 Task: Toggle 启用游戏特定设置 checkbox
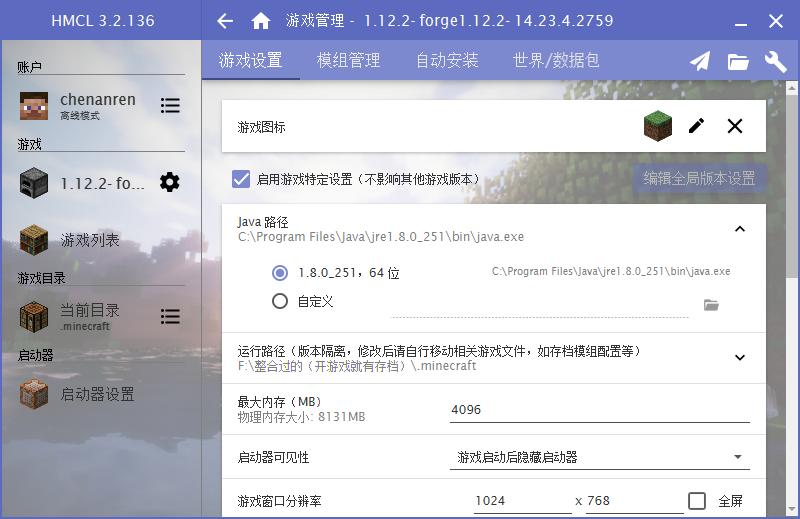point(241,179)
